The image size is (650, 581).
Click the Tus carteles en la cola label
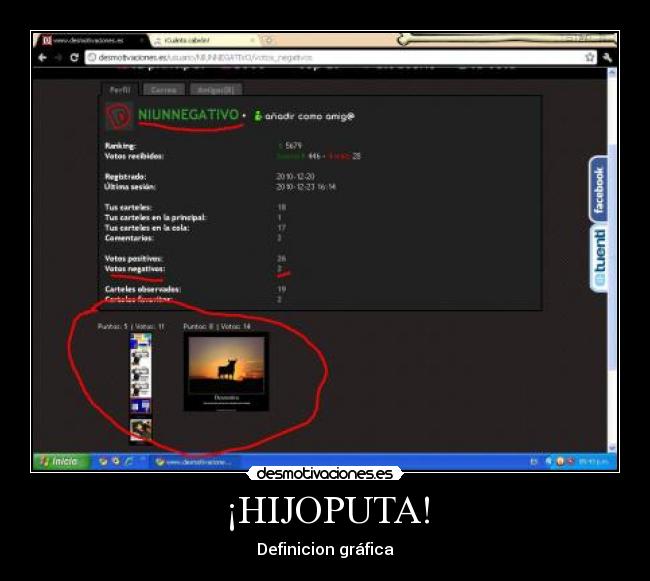coord(147,228)
